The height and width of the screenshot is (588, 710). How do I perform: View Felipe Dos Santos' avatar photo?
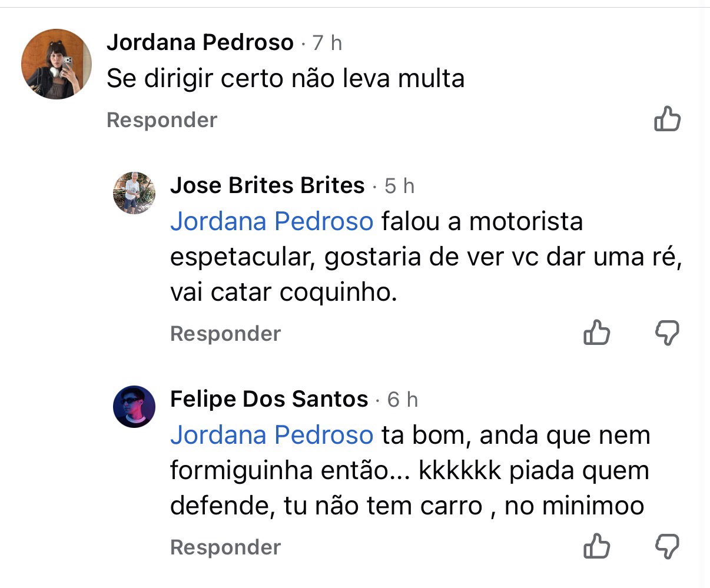[134, 407]
